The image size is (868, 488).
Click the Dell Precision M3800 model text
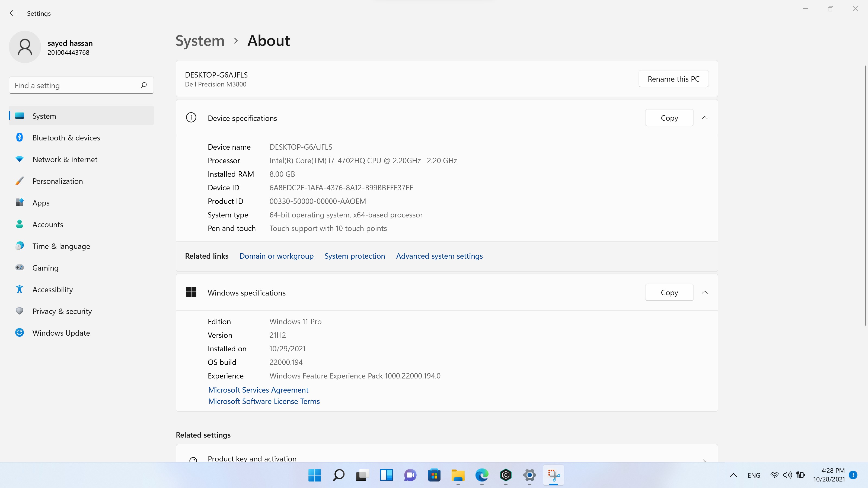pos(215,84)
